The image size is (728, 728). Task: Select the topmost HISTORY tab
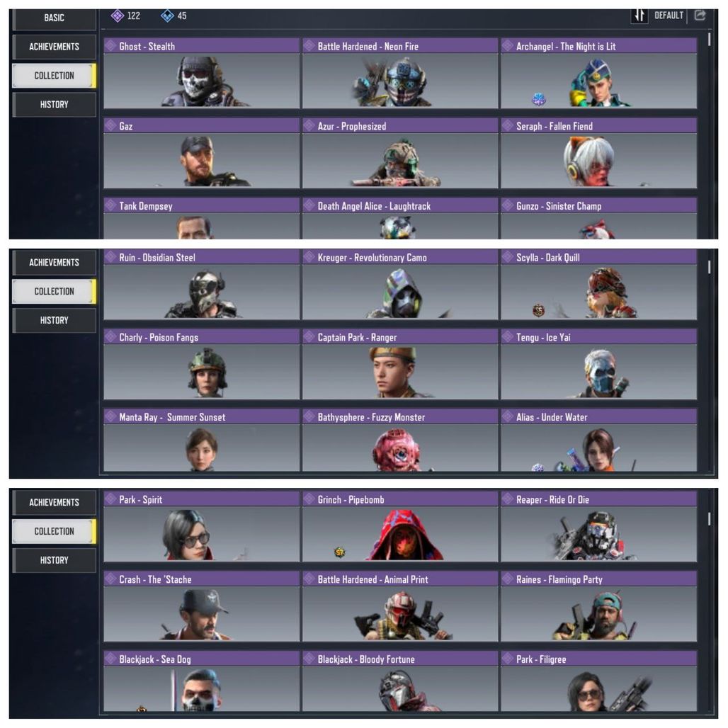(55, 105)
